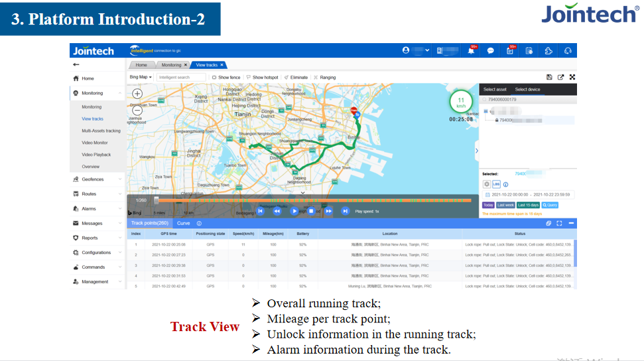Click the map zoom out button
This screenshot has height=361, width=644.
click(x=137, y=111)
